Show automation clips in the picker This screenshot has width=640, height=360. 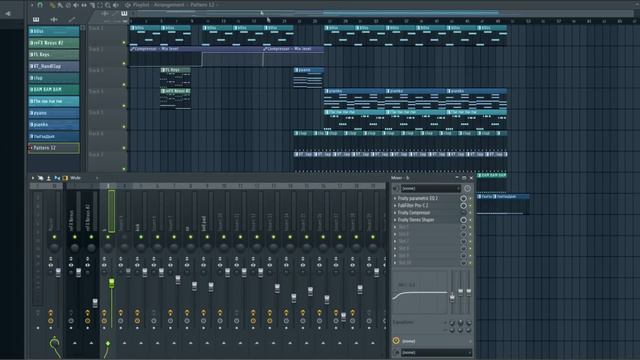pos(72,19)
